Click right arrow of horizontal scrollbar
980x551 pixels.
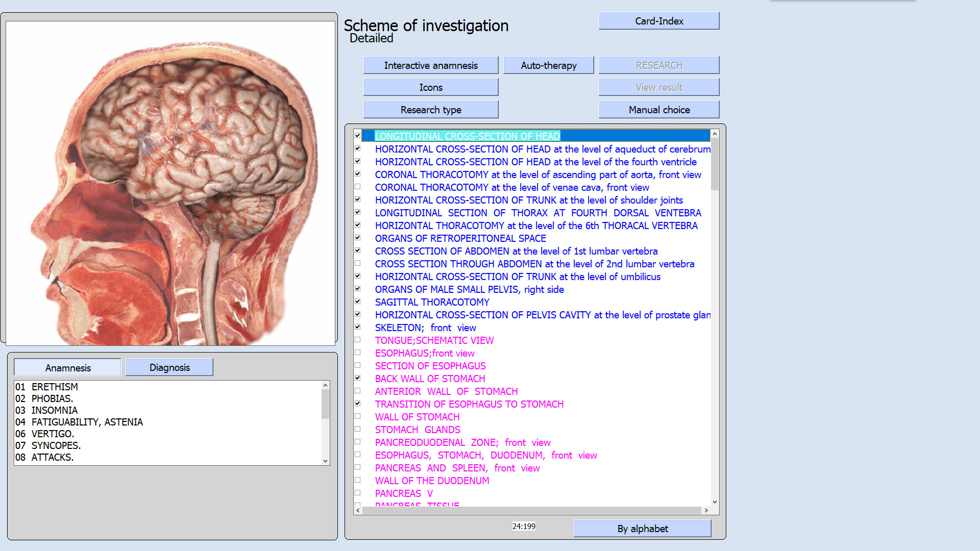pyautogui.click(x=706, y=510)
